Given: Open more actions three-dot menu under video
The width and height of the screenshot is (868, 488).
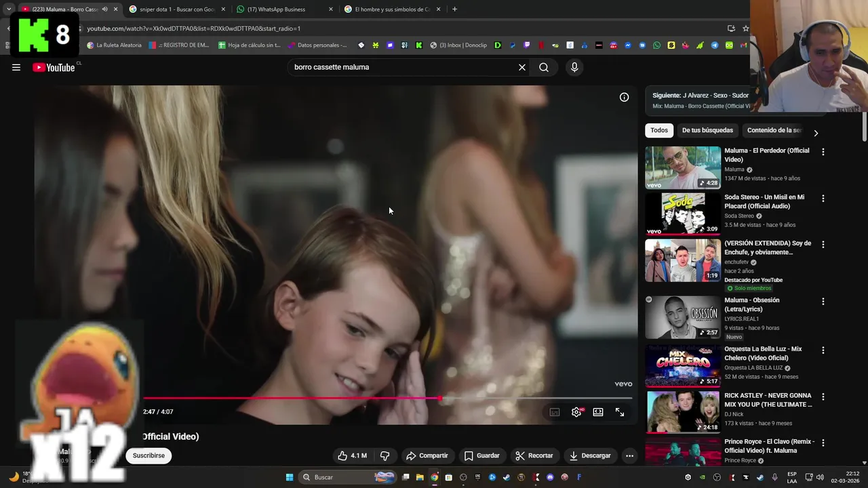Looking at the screenshot, I should click(629, 455).
